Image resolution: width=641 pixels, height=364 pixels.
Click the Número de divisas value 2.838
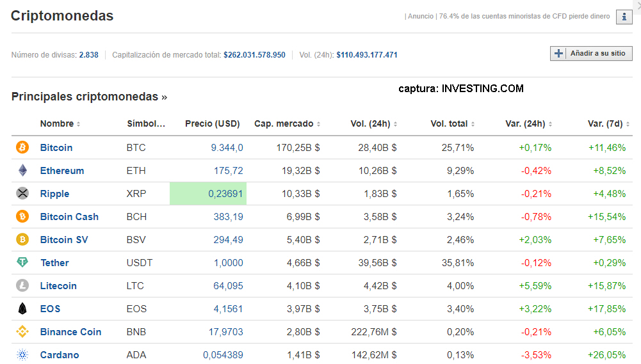pos(88,55)
